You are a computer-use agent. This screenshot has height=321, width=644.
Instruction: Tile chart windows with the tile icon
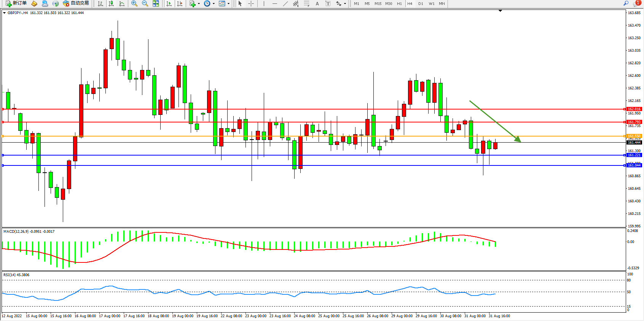156,3
